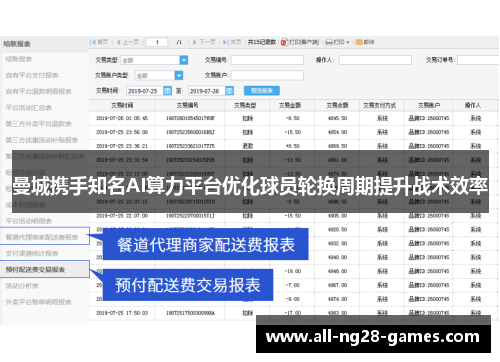Click the 结账报表 sidebar header
This screenshot has height=362, width=500.
pyautogui.click(x=17, y=44)
